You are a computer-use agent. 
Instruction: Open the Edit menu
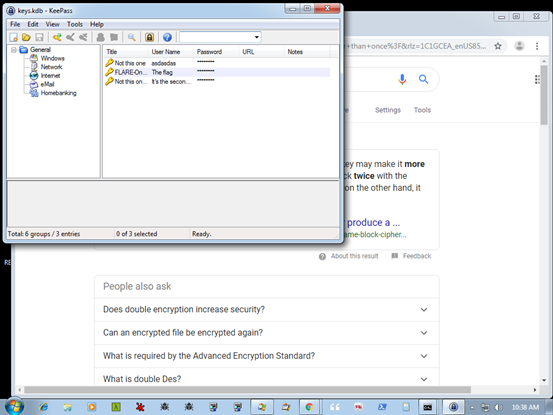click(x=33, y=24)
